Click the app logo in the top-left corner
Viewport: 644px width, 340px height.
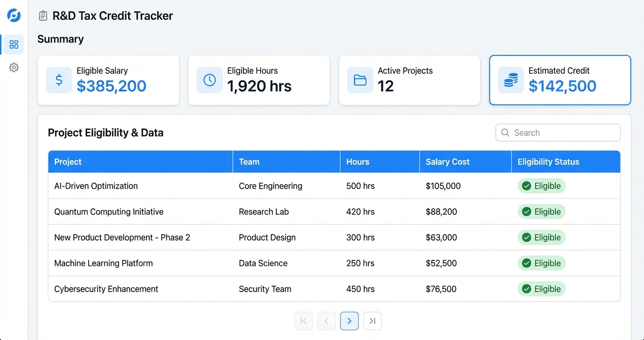(x=13, y=15)
